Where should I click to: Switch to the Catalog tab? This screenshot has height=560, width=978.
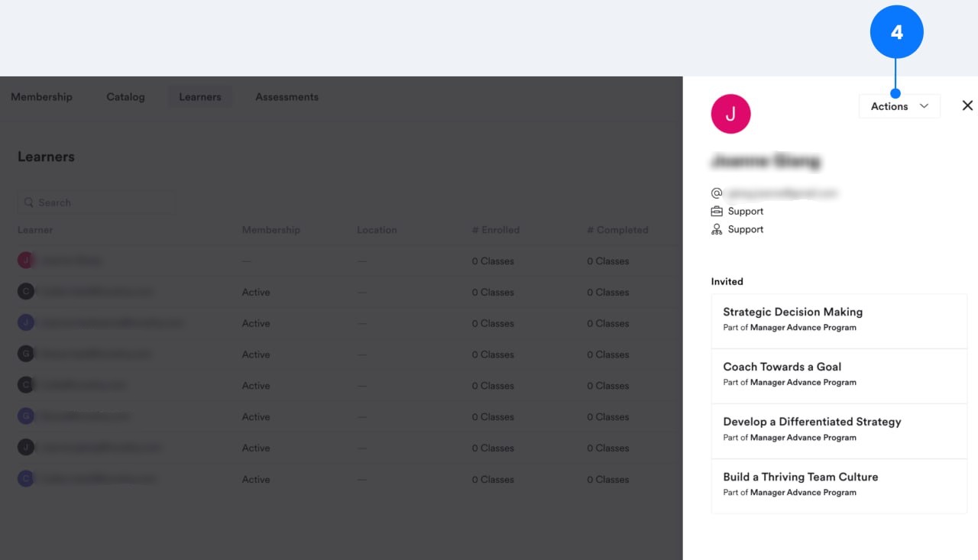click(x=125, y=96)
